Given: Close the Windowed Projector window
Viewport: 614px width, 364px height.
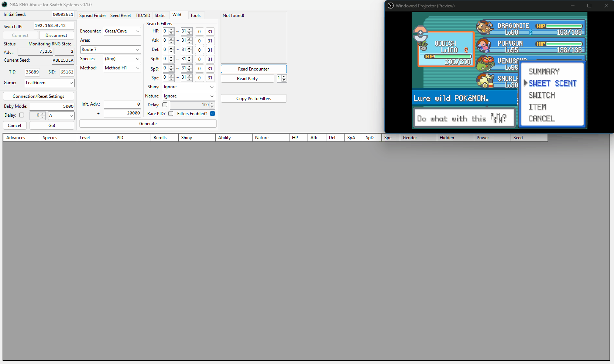Looking at the screenshot, I should [x=606, y=6].
